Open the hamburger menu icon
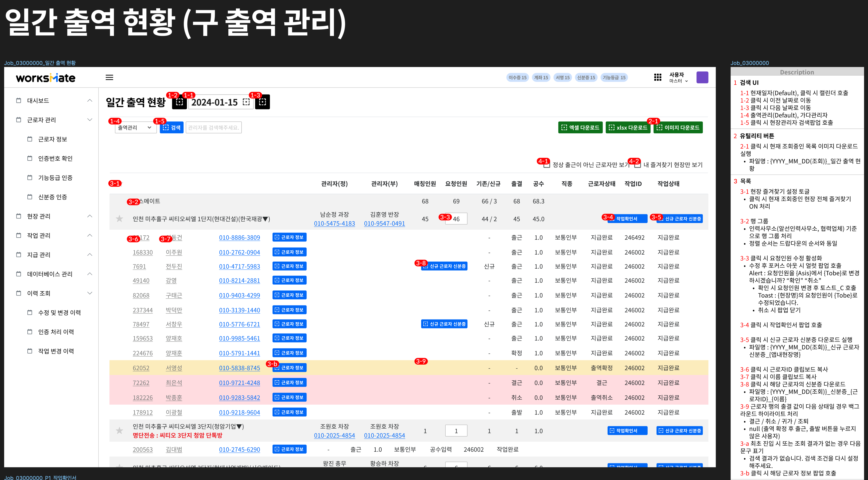 coord(109,78)
